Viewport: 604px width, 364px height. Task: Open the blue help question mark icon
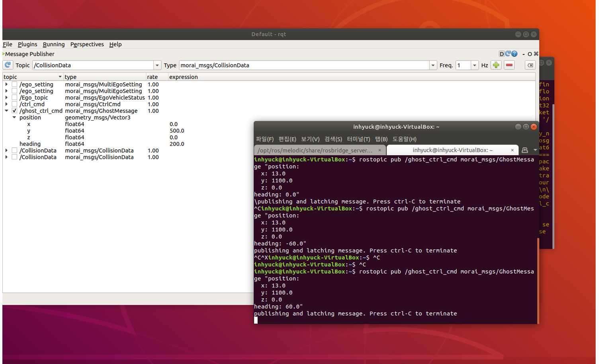[x=514, y=54]
